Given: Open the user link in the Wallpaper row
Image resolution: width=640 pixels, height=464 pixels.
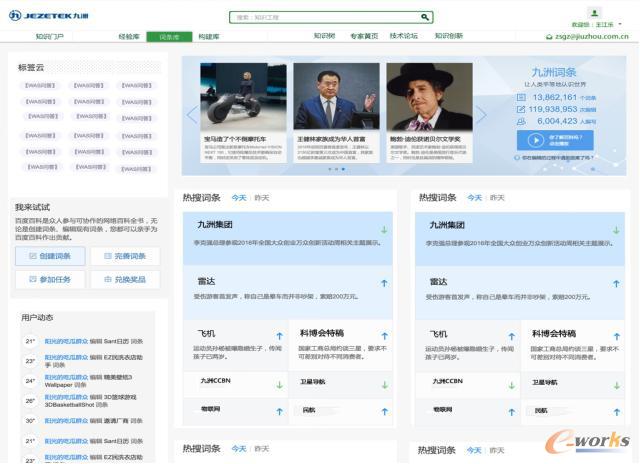Looking at the screenshot, I should [66, 377].
